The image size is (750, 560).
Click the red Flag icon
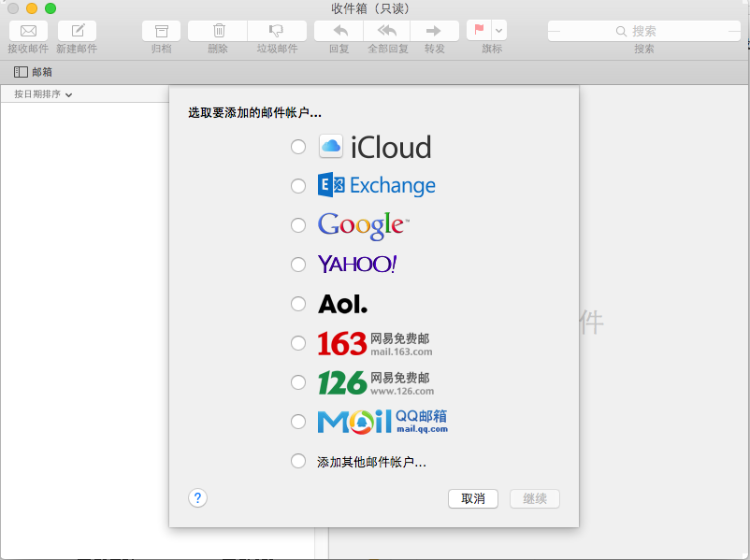click(x=480, y=30)
